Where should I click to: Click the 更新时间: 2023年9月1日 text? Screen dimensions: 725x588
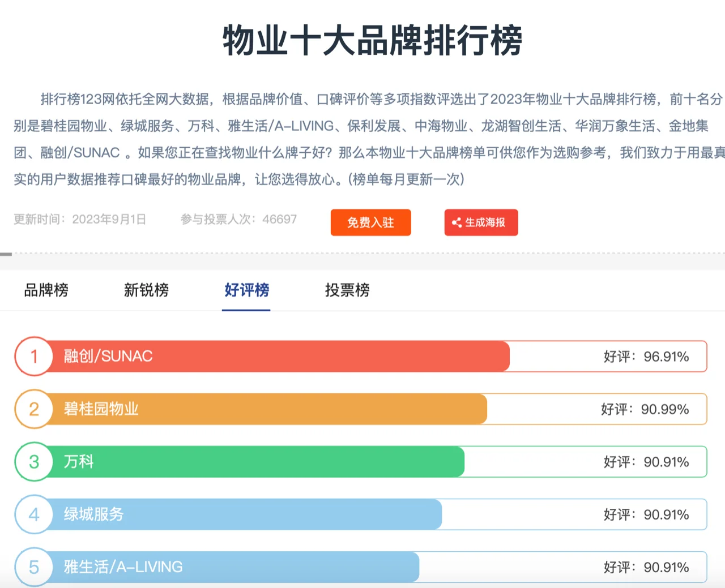80,219
